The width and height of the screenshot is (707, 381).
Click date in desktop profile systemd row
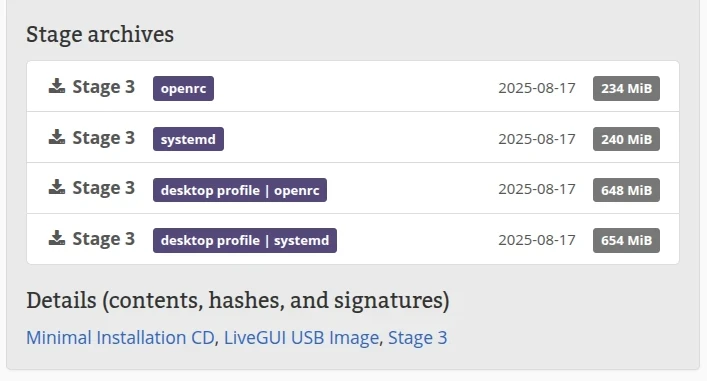click(x=537, y=240)
